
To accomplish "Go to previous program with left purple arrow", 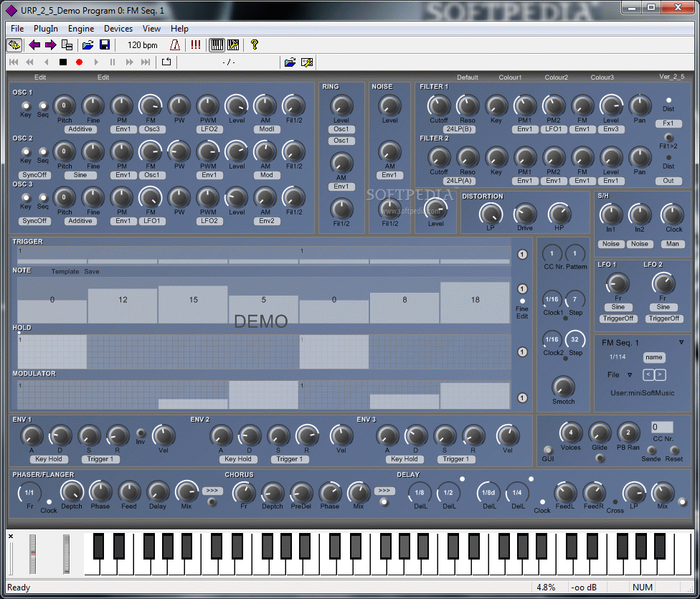I will 34,44.
